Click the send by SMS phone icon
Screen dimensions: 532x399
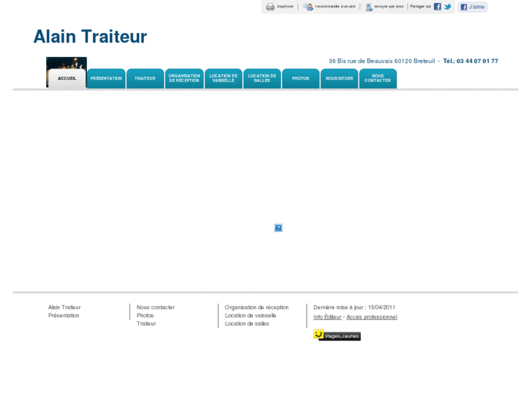tap(369, 7)
